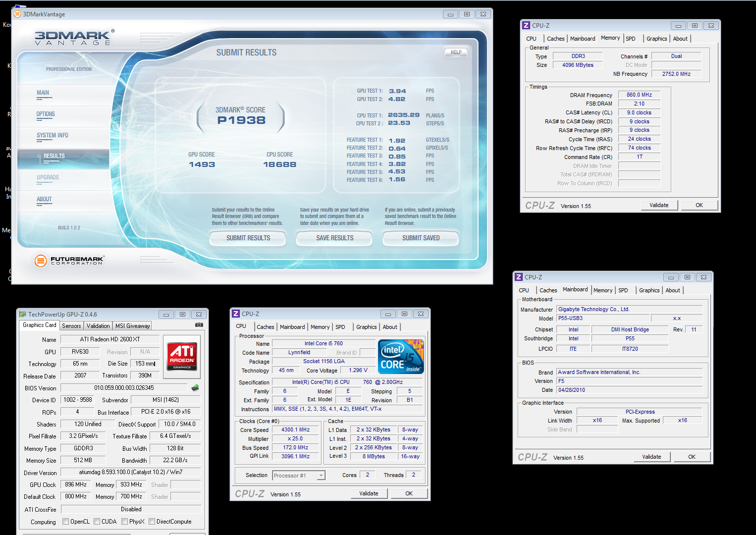Click the Driver Version field in GPU-Z
The image size is (756, 535).
coord(131,472)
